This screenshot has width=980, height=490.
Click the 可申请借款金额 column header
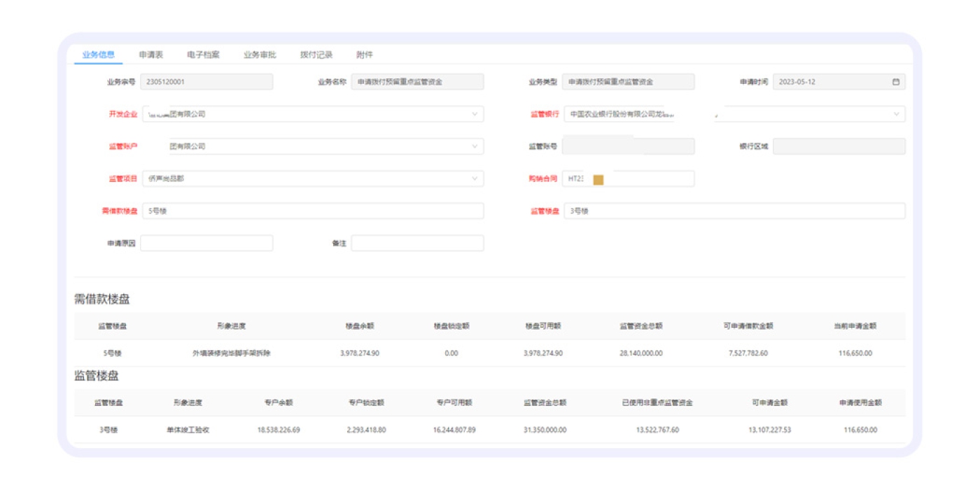pos(748,326)
